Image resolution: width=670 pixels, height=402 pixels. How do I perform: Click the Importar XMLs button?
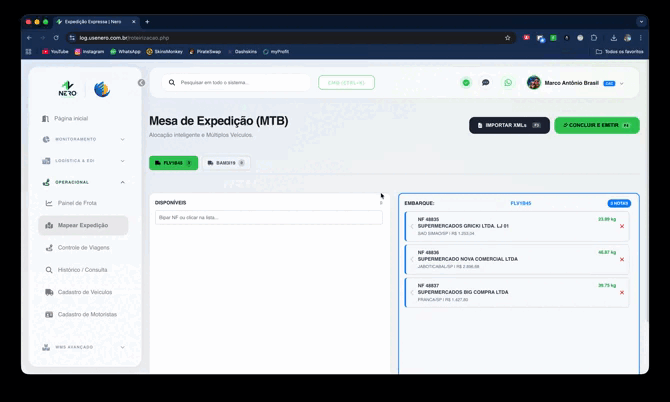point(509,125)
